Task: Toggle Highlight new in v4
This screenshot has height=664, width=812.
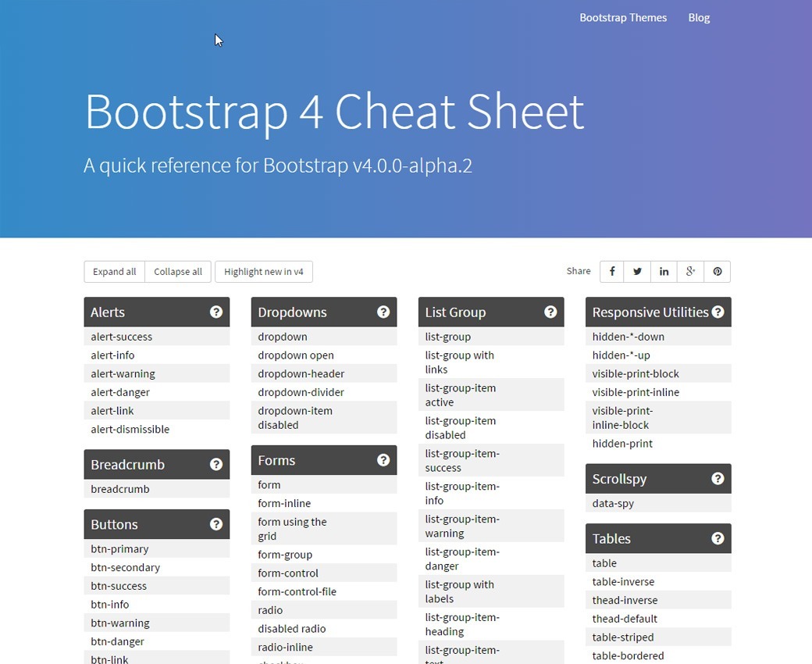Action: click(263, 272)
